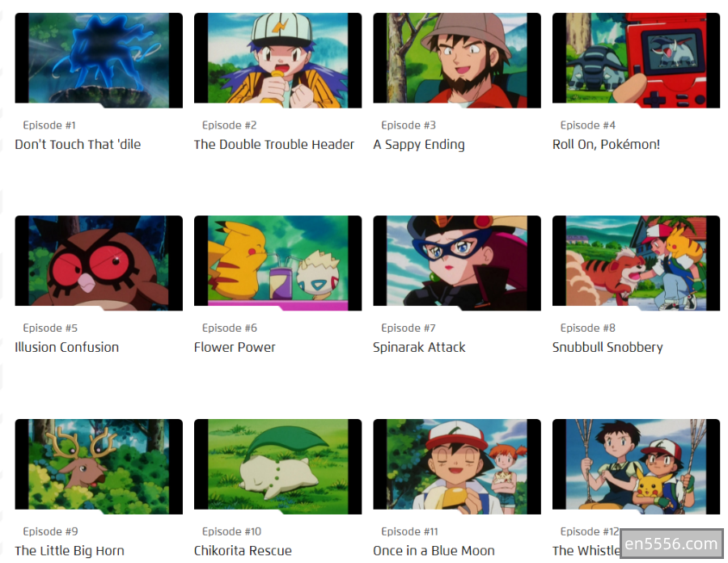Open the "Snubbull Snobbery" title link
728x563 pixels.
pos(607,348)
